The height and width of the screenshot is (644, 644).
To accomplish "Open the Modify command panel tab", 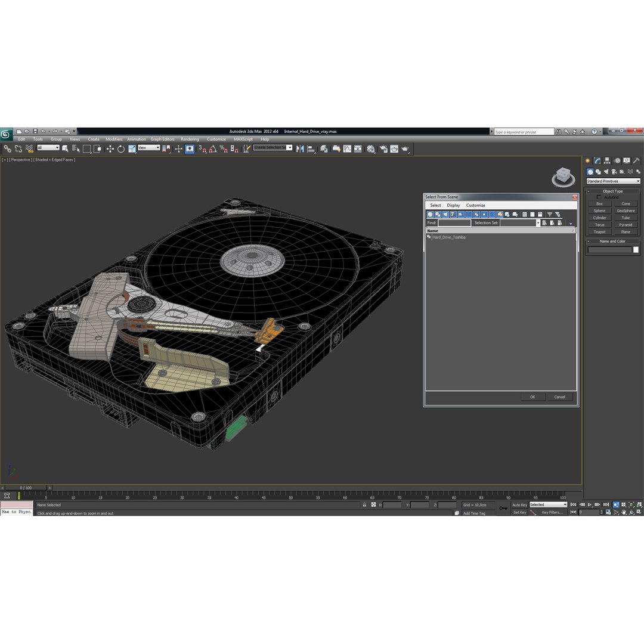I will 597,160.
